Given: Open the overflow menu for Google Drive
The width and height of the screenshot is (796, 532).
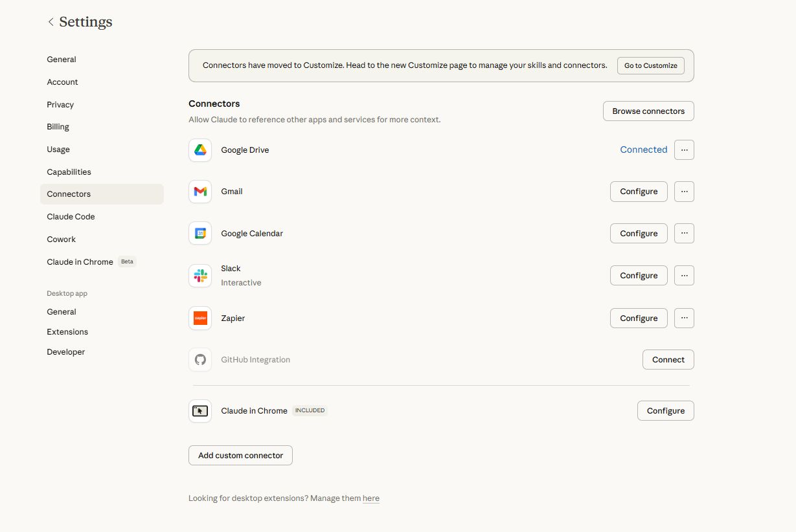Looking at the screenshot, I should 684,150.
